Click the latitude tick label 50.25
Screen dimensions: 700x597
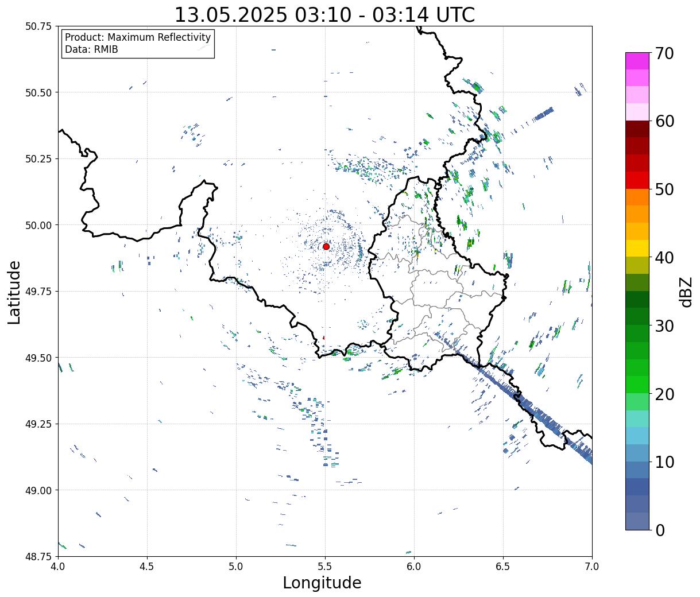(38, 159)
